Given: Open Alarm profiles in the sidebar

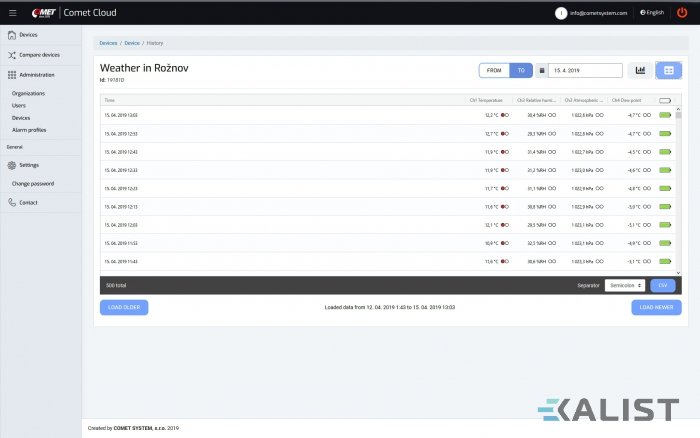Looking at the screenshot, I should (29, 130).
